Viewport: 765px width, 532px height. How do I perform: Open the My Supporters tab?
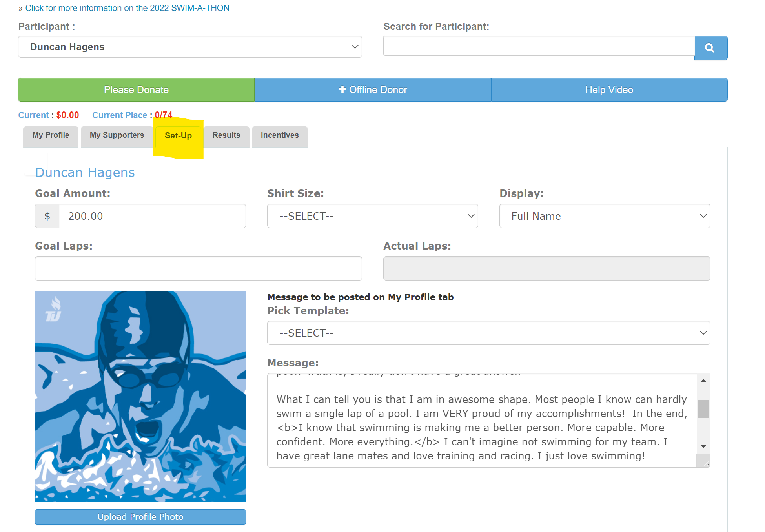tap(117, 135)
